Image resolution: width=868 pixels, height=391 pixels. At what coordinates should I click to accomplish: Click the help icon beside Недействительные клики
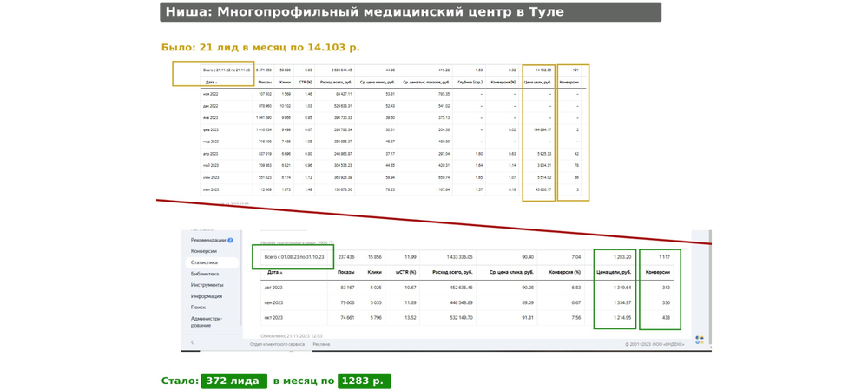click(x=332, y=243)
